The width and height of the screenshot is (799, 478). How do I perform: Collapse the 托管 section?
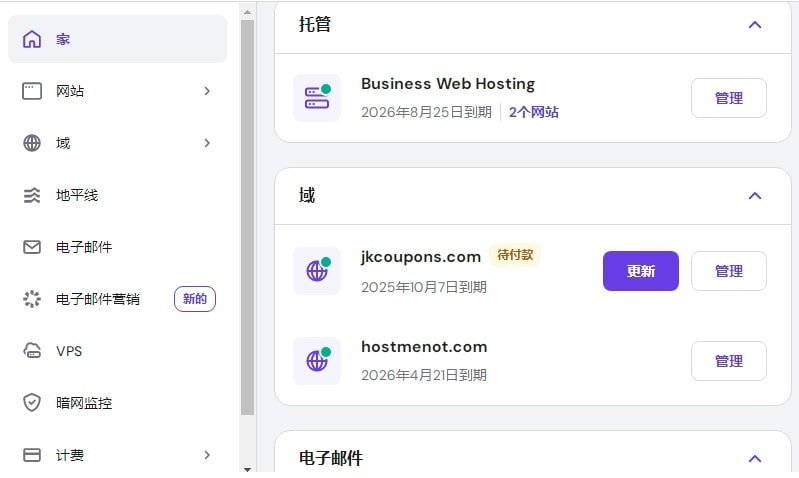[x=755, y=24]
